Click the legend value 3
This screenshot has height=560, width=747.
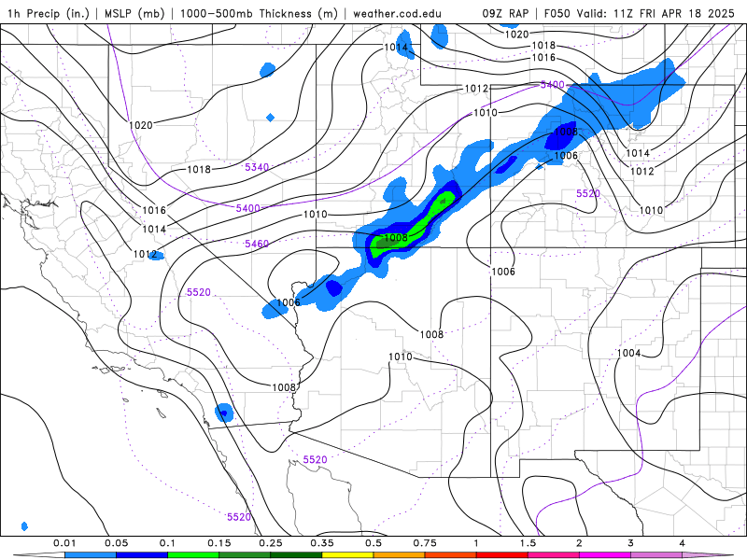pos(630,543)
